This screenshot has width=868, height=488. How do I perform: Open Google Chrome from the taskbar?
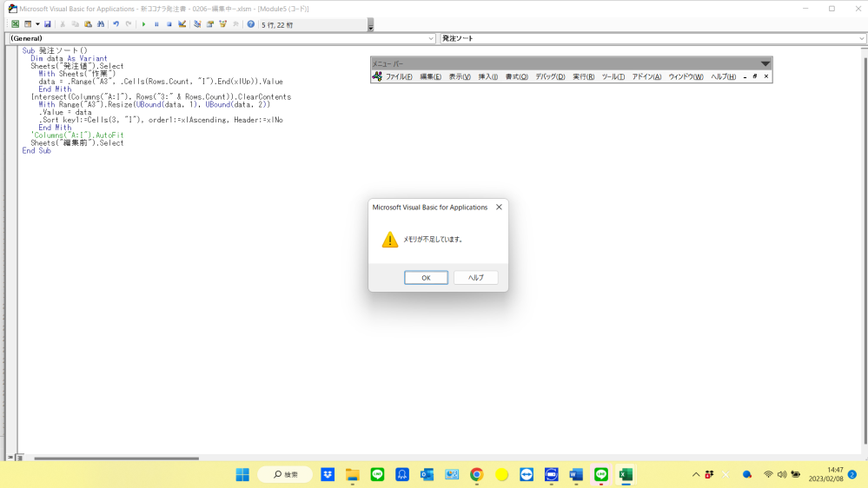pos(476,475)
